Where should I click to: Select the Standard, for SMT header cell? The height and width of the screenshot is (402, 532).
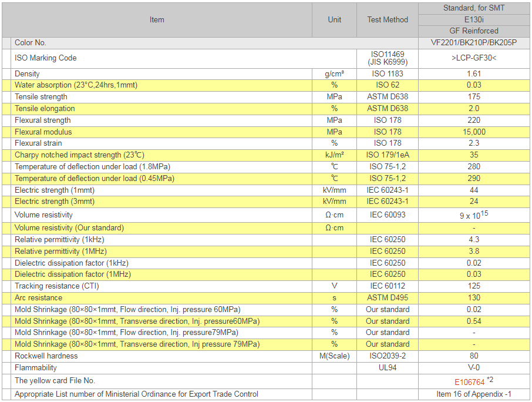click(x=474, y=8)
